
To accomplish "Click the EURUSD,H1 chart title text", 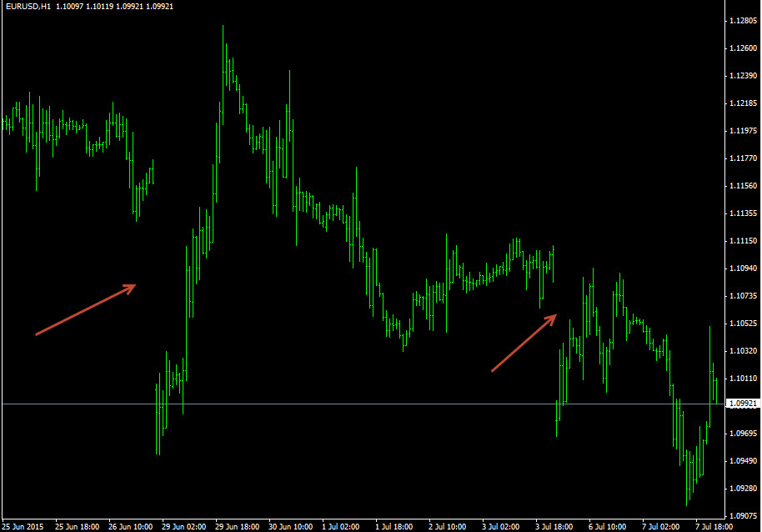I will pyautogui.click(x=27, y=7).
